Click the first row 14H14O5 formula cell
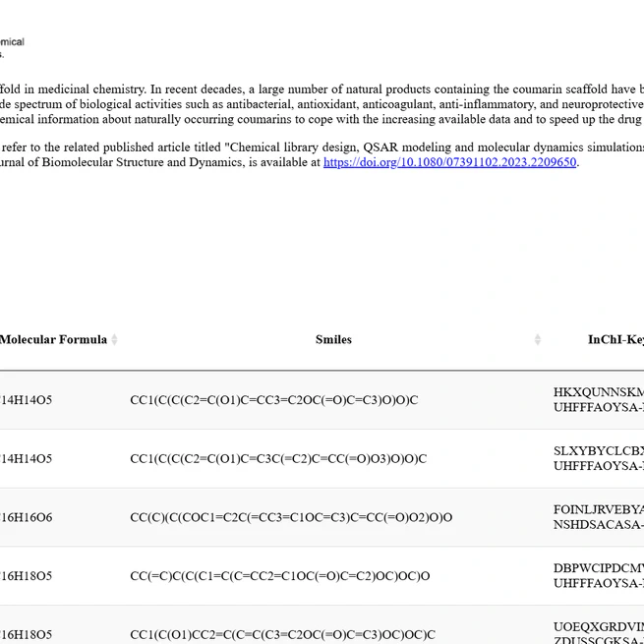This screenshot has width=644, height=644. (x=27, y=400)
